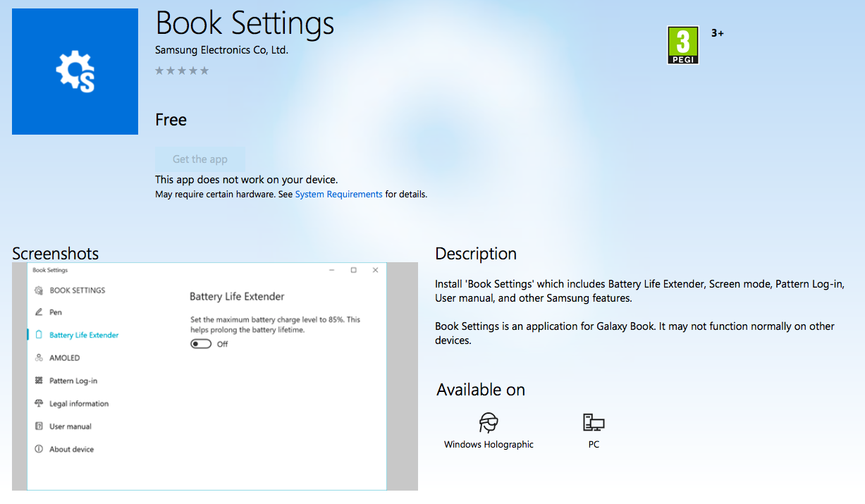Click the Samsung Electronics Co, Ltd. publisher name
865x504 pixels.
point(221,50)
